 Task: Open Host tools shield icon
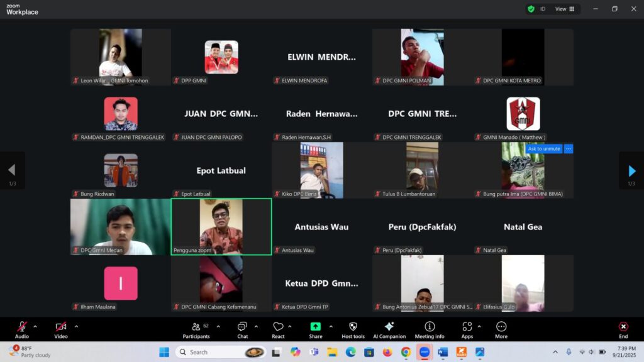[353, 329]
